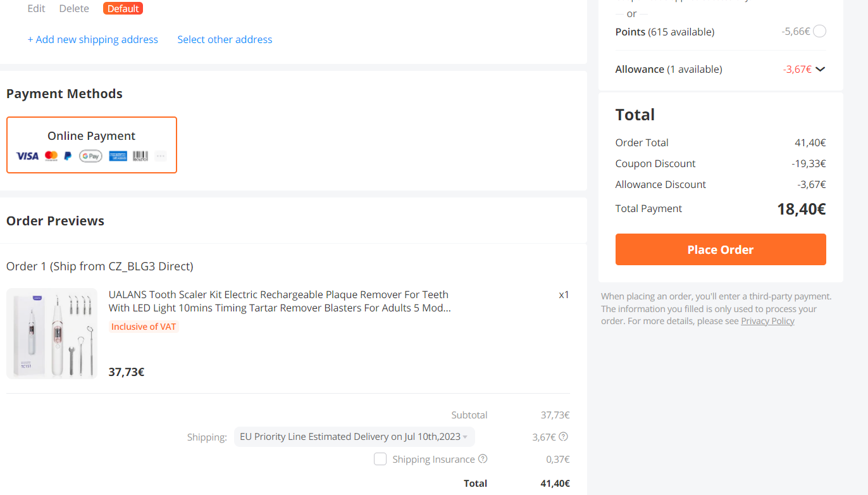Show more payment options ellipsis icon

click(161, 156)
